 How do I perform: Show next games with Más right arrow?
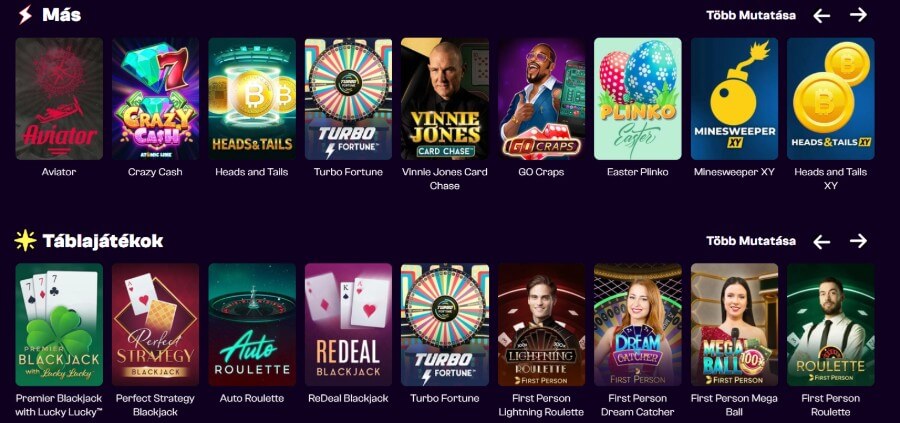tap(858, 15)
